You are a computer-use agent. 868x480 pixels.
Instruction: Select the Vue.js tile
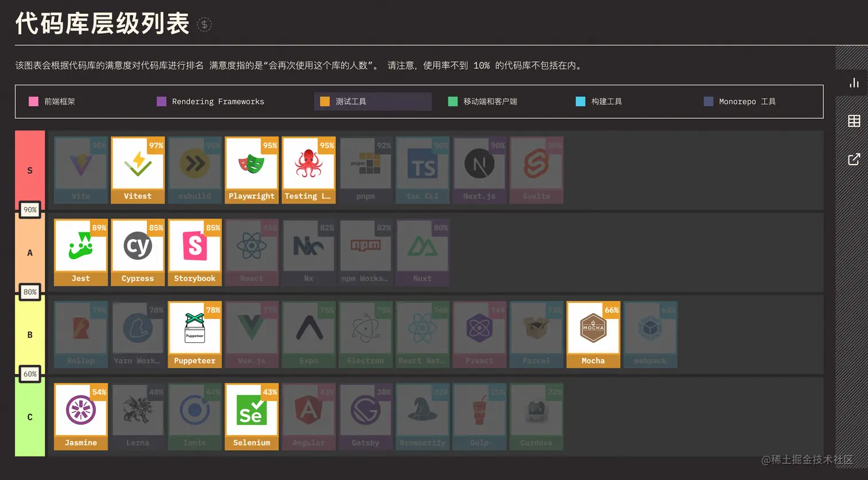[x=251, y=334]
